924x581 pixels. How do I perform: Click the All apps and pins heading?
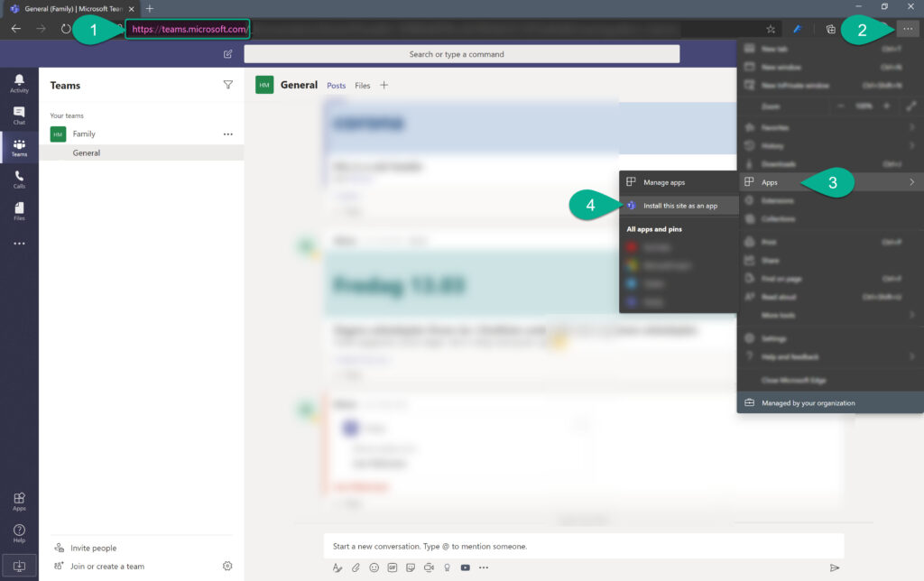pyautogui.click(x=654, y=229)
